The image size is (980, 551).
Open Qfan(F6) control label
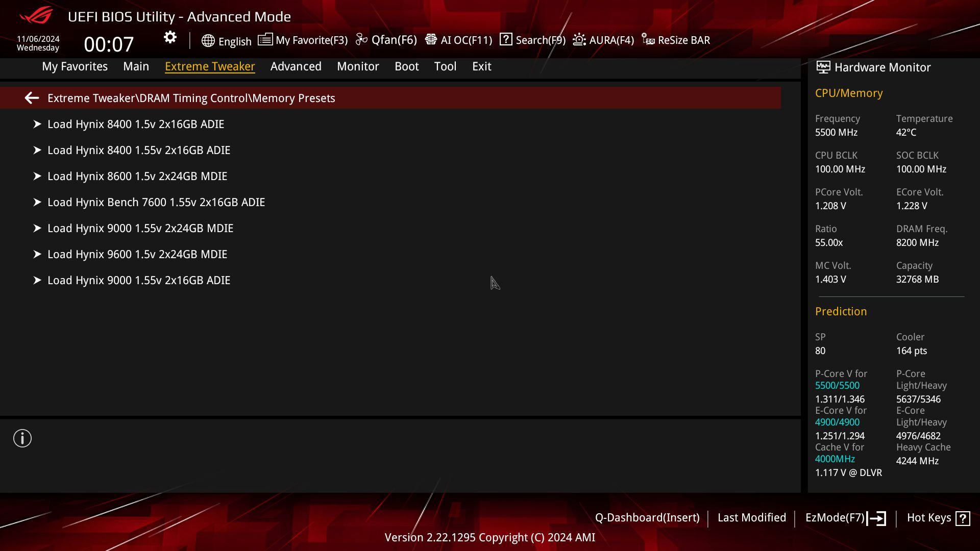(394, 40)
